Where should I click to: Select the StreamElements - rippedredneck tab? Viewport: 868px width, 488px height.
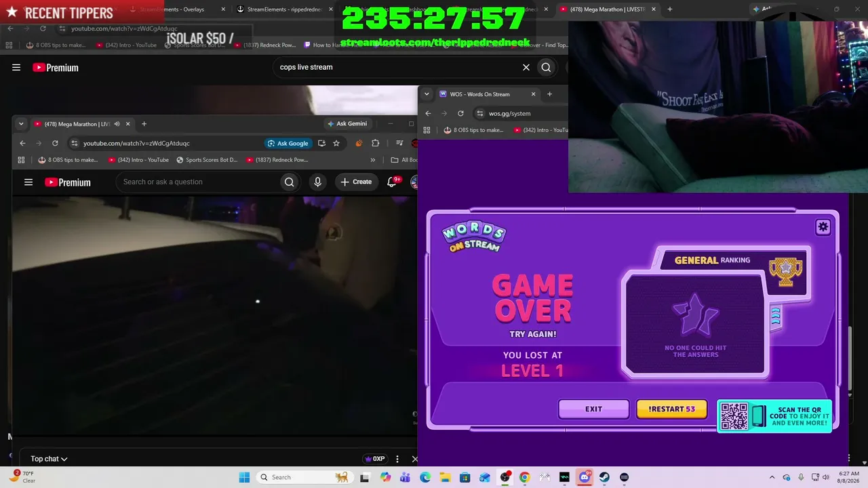click(285, 9)
